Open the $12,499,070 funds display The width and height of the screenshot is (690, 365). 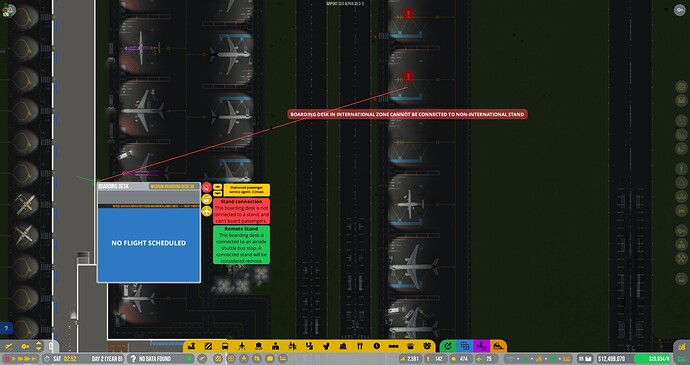click(x=612, y=359)
